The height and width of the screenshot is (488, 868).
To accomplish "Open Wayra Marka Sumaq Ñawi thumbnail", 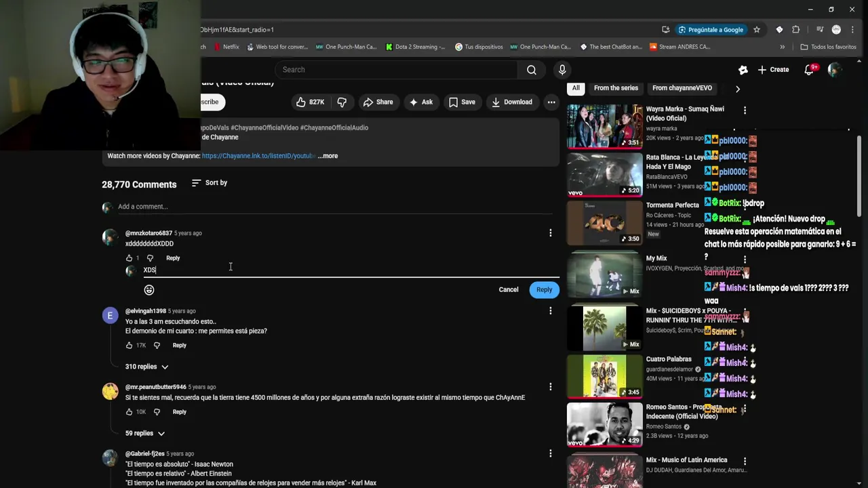I will point(604,126).
